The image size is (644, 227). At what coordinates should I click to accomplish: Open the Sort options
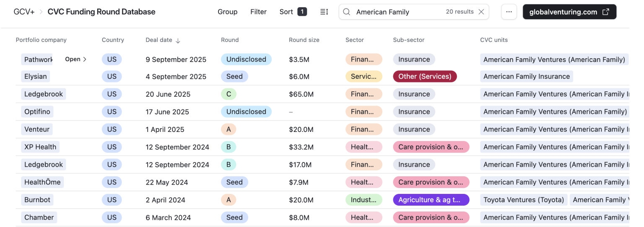click(x=293, y=12)
